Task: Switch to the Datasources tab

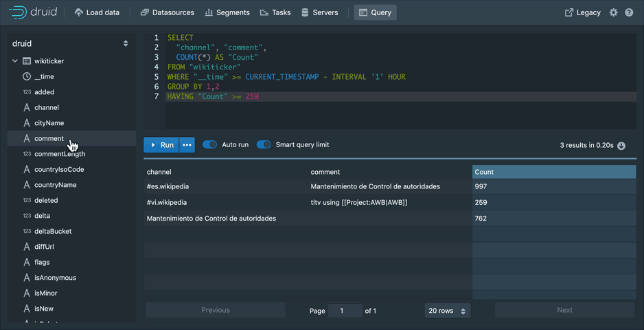Action: pos(167,12)
